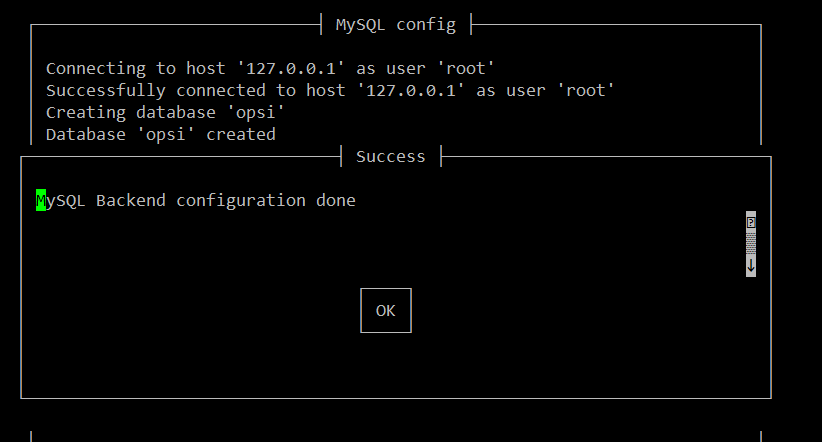
Task: Click the scrollbar down arrow
Action: 751,265
